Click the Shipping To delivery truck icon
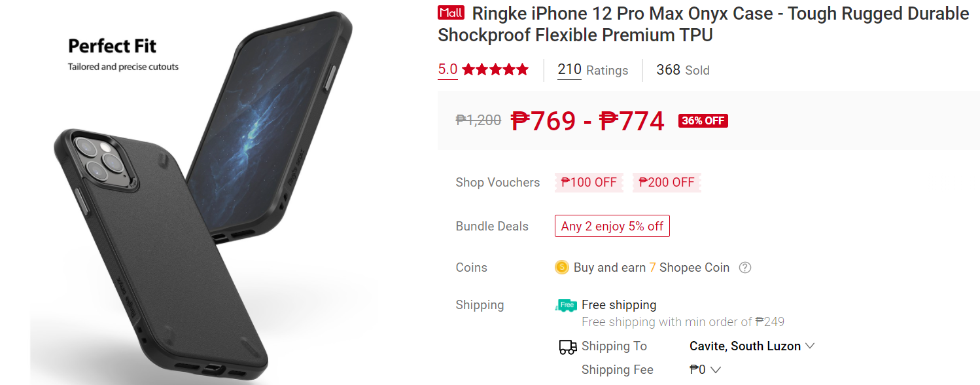 568,347
